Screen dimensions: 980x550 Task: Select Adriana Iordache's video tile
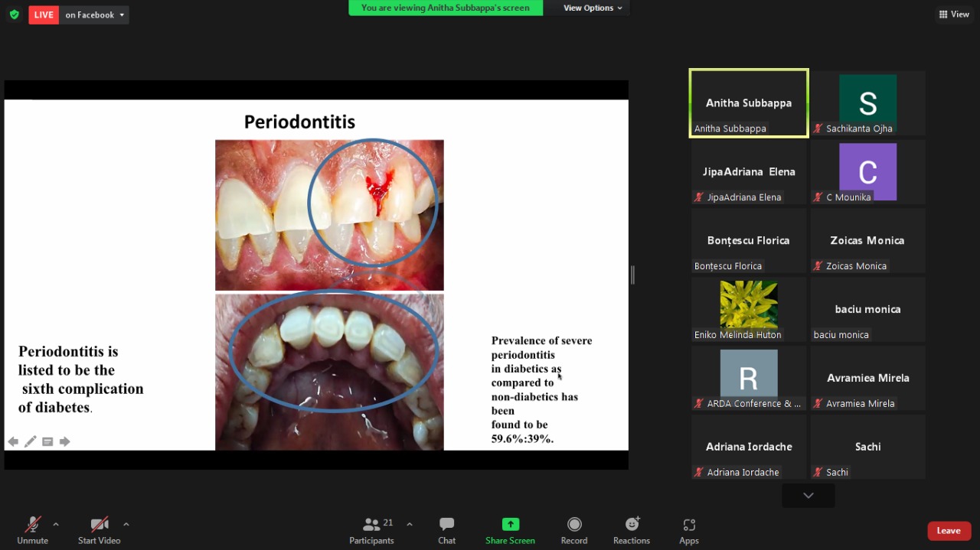point(749,447)
